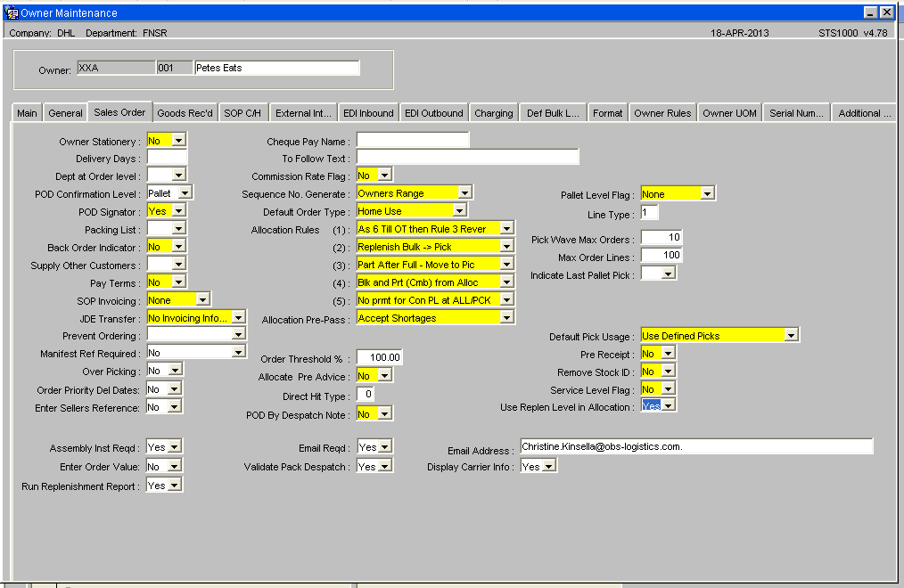The width and height of the screenshot is (904, 588).
Task: Expand the Prevent Ordering dropdown
Action: [238, 335]
